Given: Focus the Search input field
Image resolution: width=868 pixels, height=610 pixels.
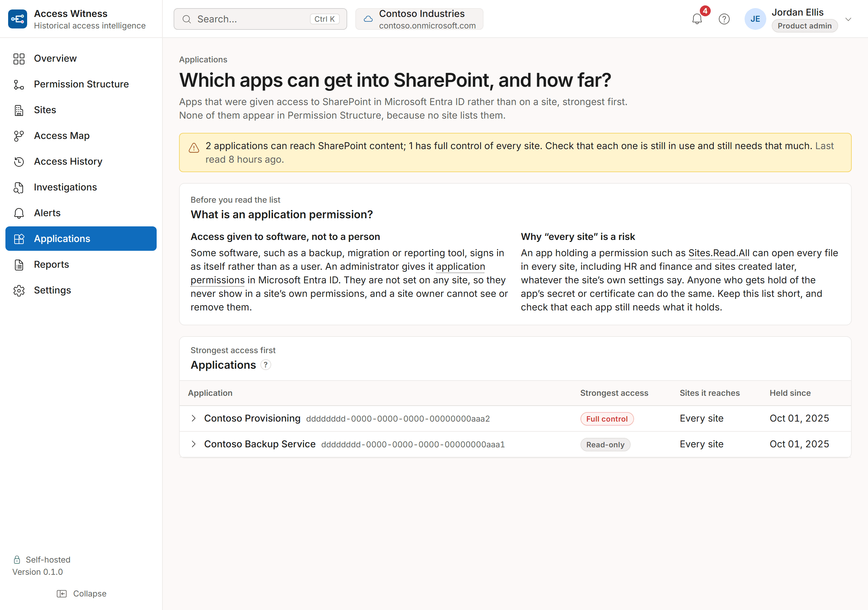Looking at the screenshot, I should [260, 19].
